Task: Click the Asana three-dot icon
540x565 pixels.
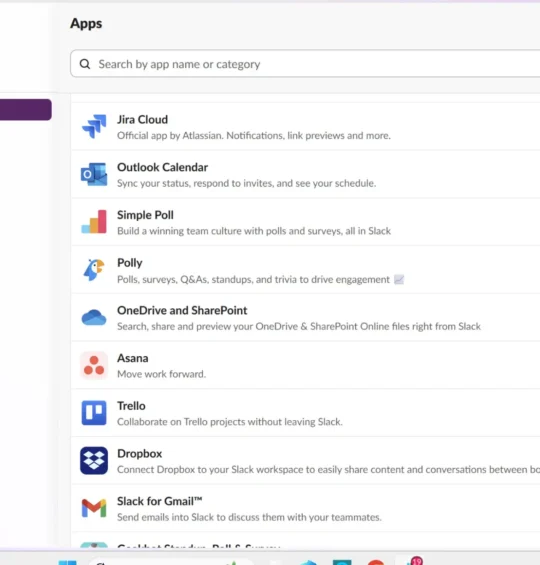Action: pyautogui.click(x=94, y=365)
